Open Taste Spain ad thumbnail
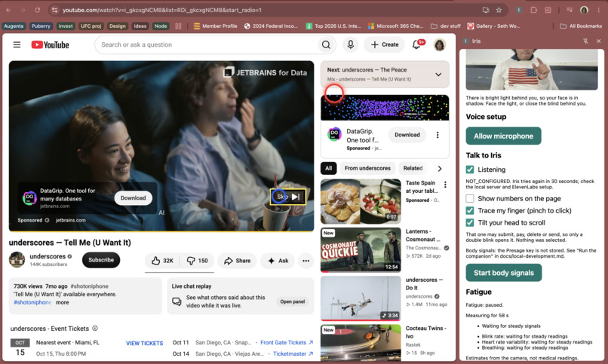 tap(361, 201)
